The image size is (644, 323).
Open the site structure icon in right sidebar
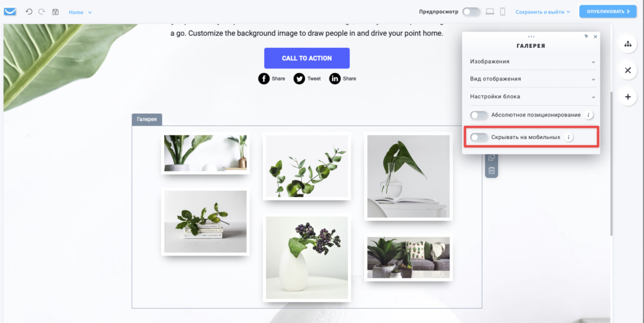point(628,44)
